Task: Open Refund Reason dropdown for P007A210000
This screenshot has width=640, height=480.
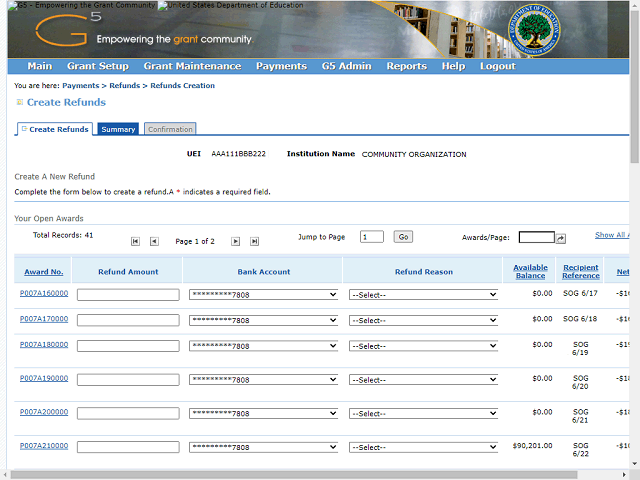Action: tap(423, 448)
